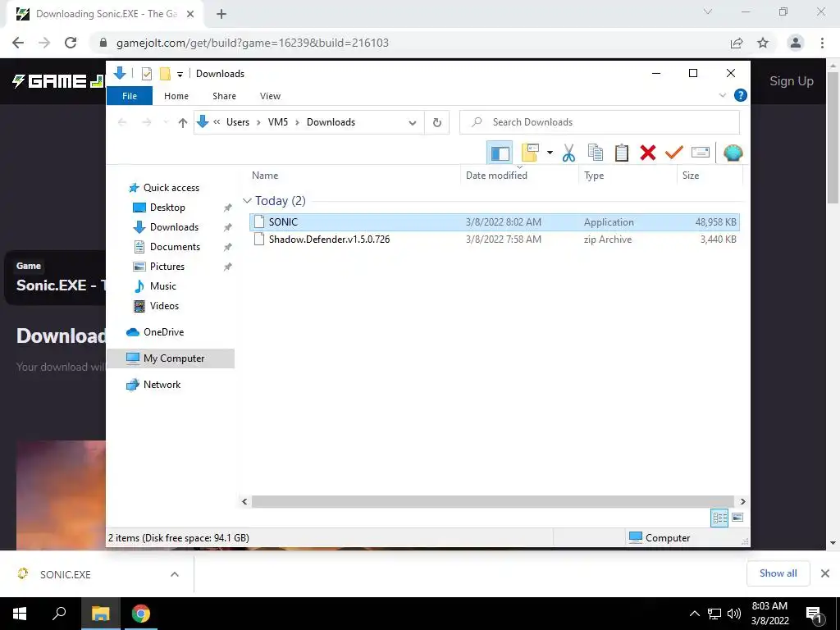Click Chrome's share page icon

pos(737,43)
